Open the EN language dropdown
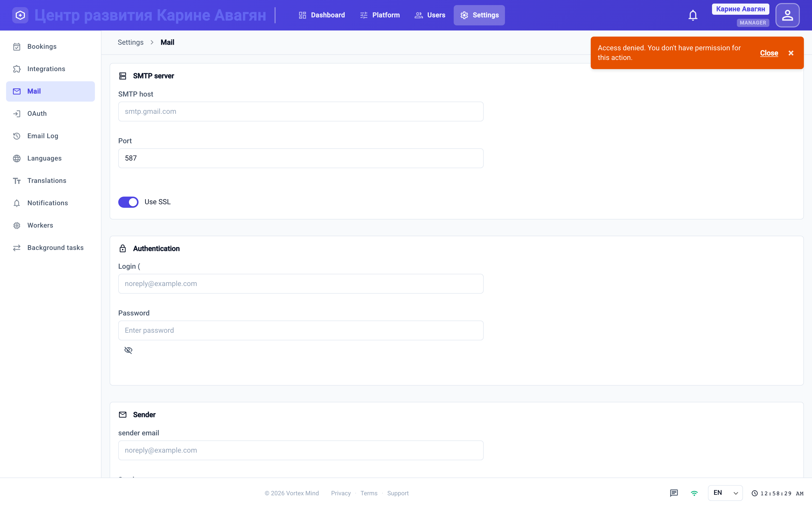The width and height of the screenshot is (812, 508). click(x=725, y=493)
